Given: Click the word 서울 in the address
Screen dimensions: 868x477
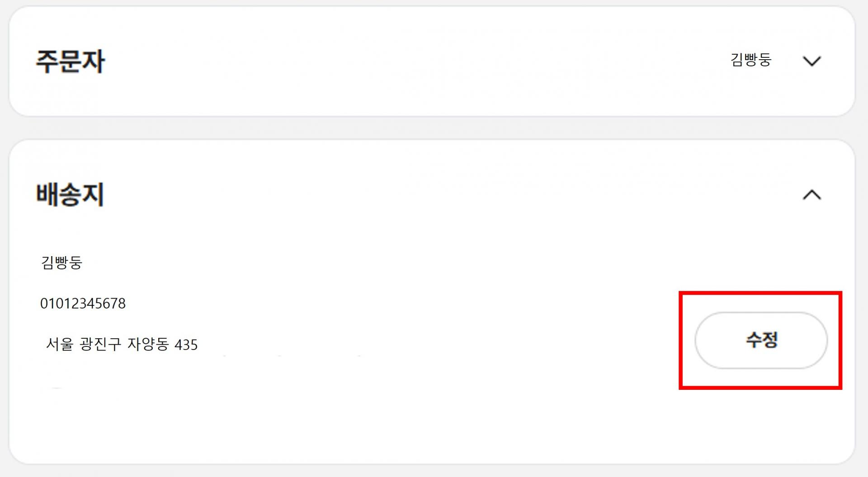Looking at the screenshot, I should point(59,345).
